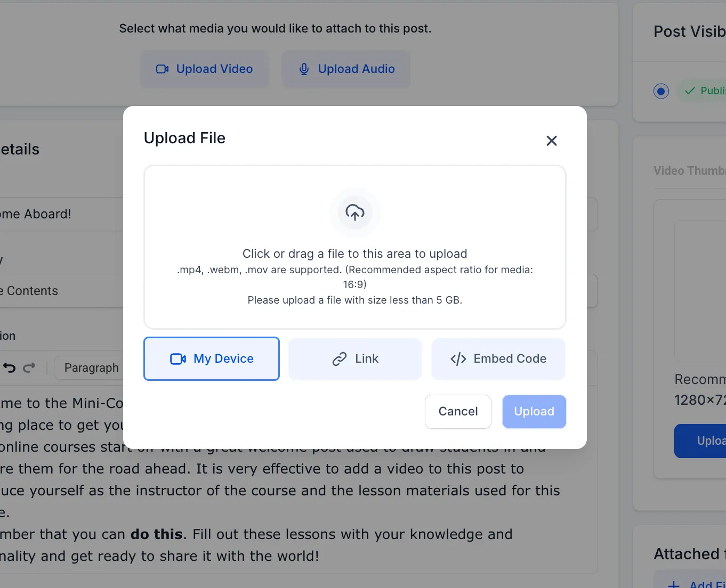Select the My Device tab

(212, 358)
